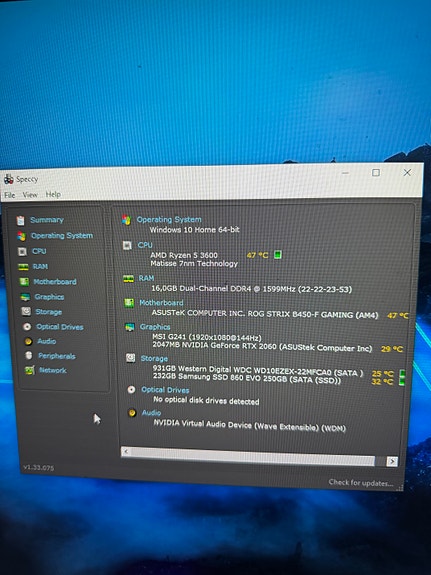
Task: Open the Optical Drives heading in summary
Action: coord(165,390)
